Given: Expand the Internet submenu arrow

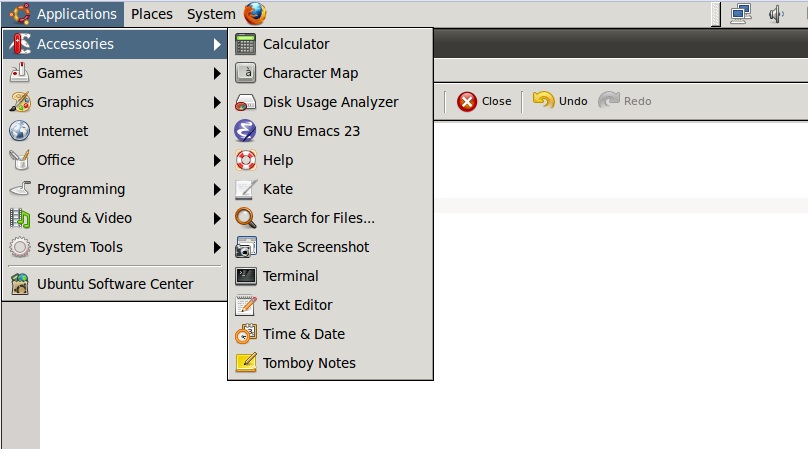Looking at the screenshot, I should pyautogui.click(x=217, y=131).
